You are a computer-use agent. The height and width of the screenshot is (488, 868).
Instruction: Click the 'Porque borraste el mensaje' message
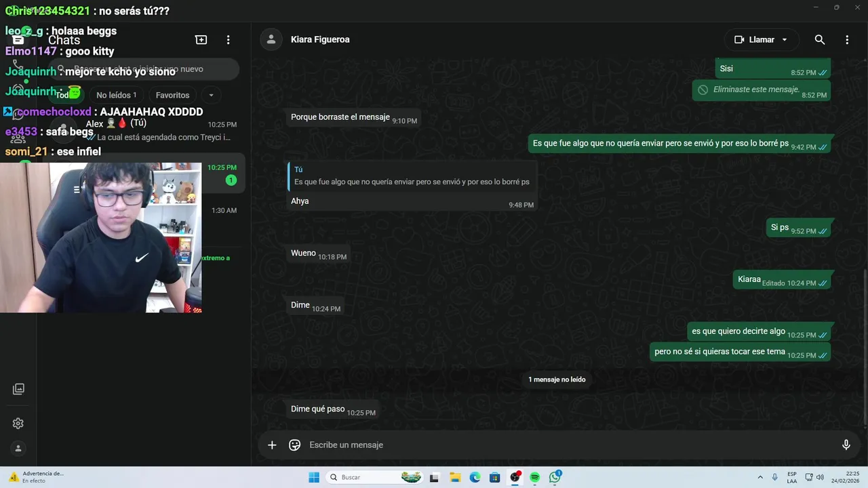(x=353, y=117)
